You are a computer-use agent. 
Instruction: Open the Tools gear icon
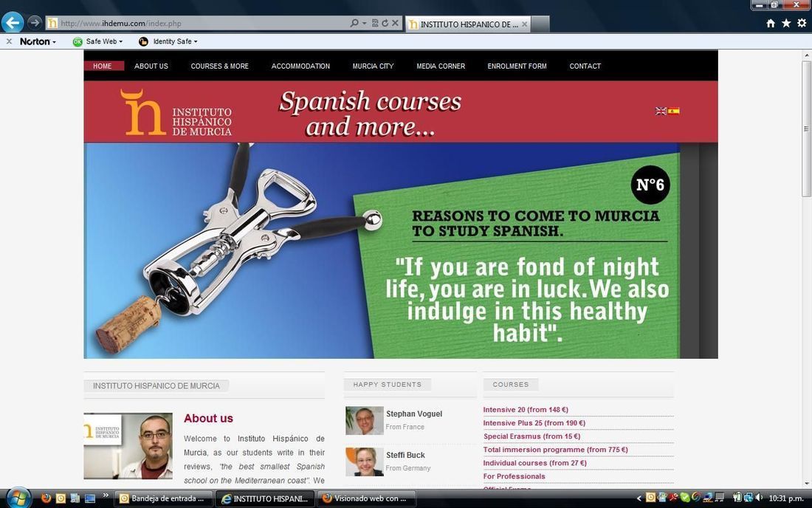802,24
